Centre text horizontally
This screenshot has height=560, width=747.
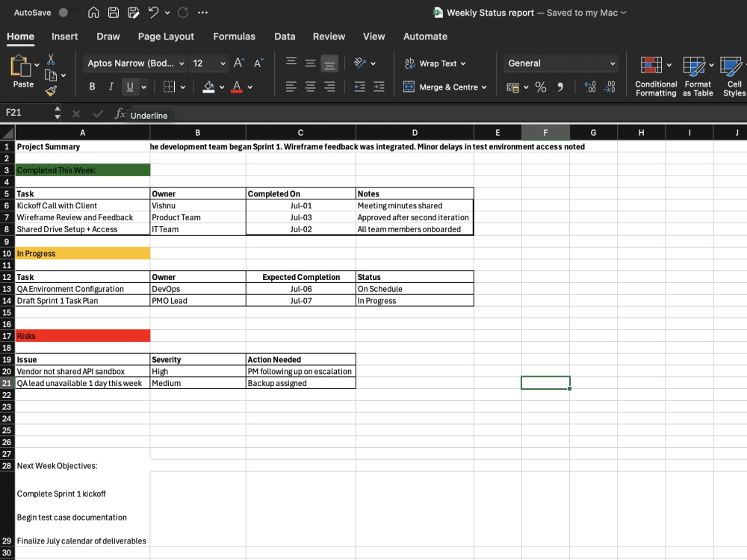click(x=310, y=87)
